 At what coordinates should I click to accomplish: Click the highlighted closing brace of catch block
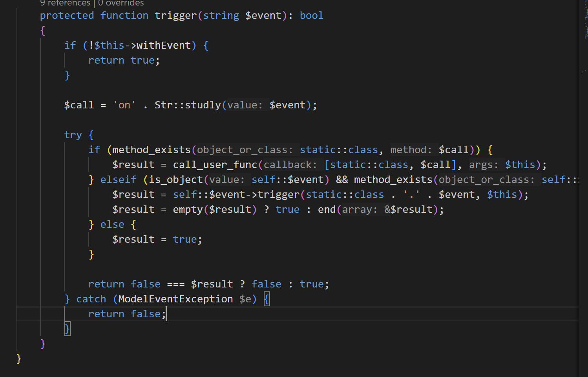click(x=67, y=329)
